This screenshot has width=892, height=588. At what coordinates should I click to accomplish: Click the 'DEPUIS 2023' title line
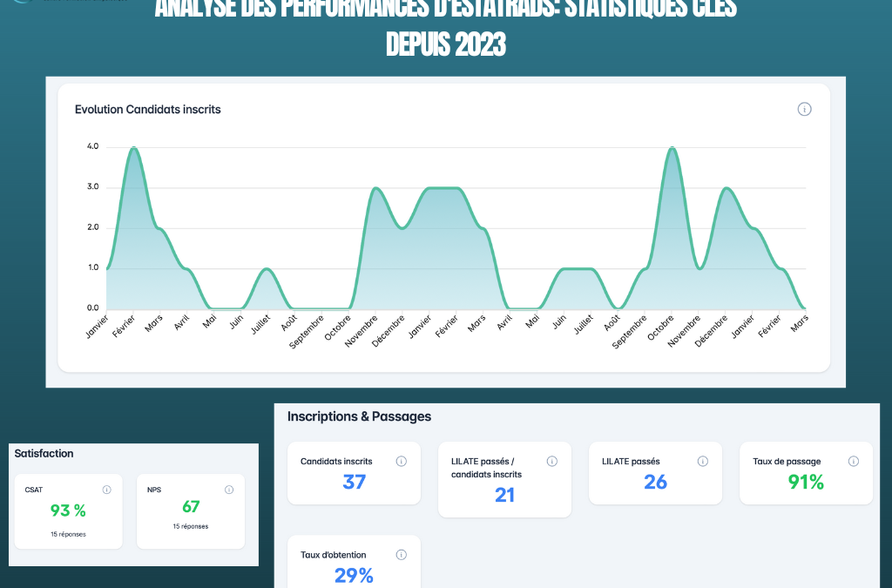coord(445,44)
